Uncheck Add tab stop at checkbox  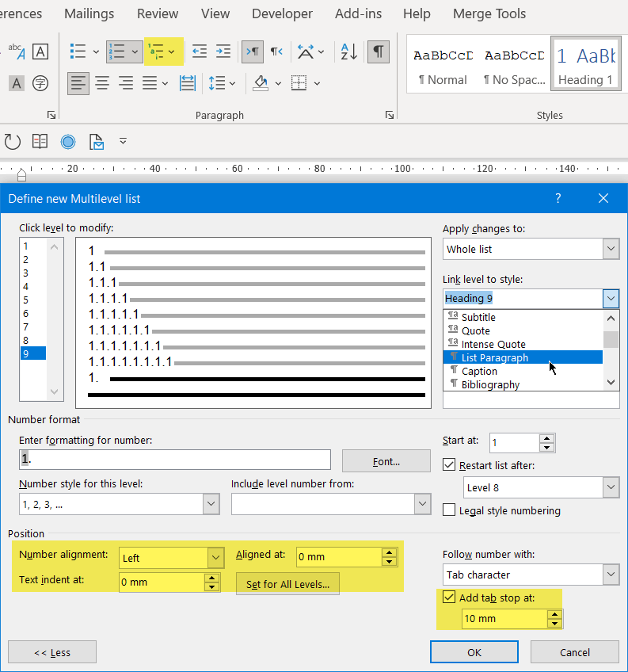click(449, 597)
